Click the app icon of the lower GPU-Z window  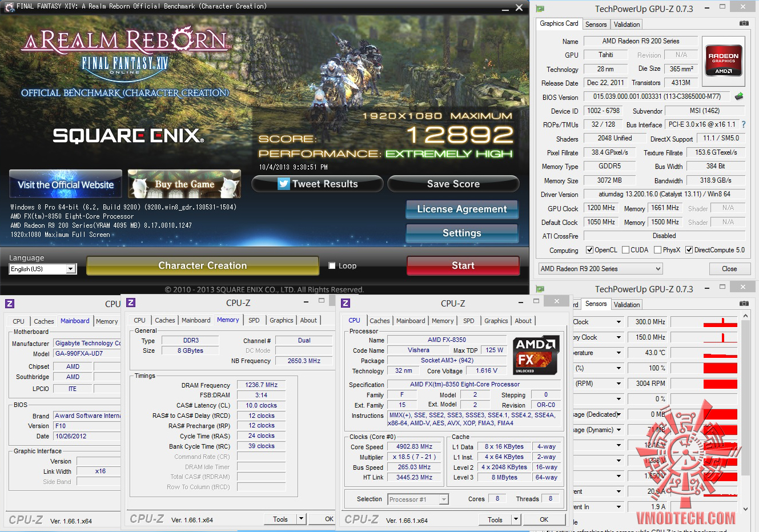(x=540, y=289)
